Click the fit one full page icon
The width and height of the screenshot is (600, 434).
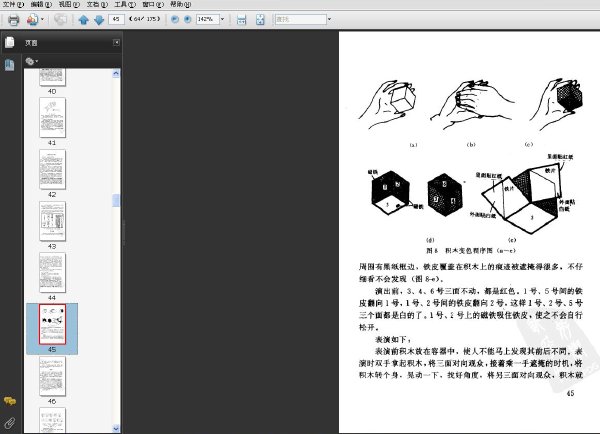coord(260,20)
